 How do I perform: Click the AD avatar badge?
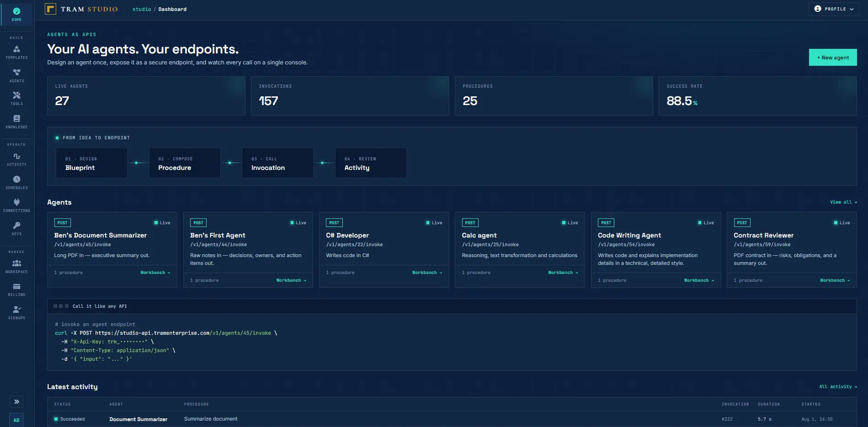click(16, 420)
